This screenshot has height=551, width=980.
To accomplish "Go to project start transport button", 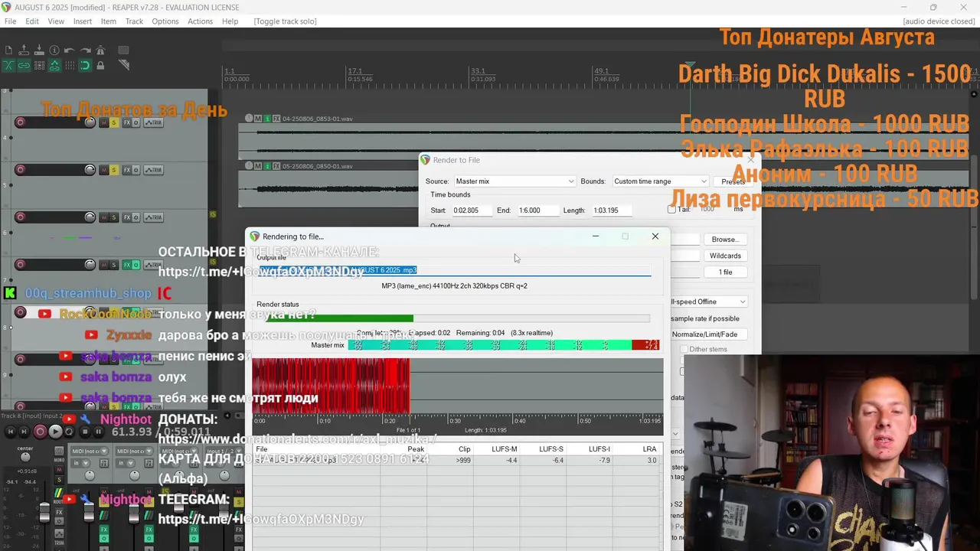I will [x=11, y=432].
